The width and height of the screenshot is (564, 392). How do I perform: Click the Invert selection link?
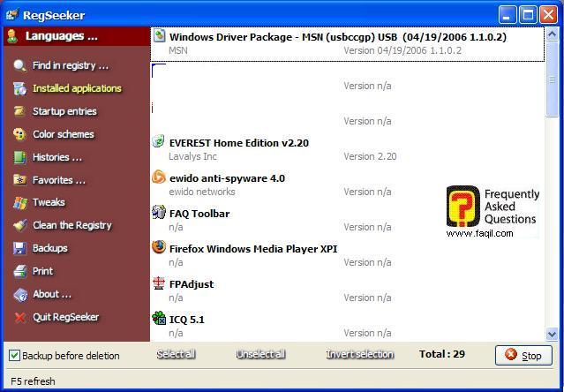pos(359,355)
